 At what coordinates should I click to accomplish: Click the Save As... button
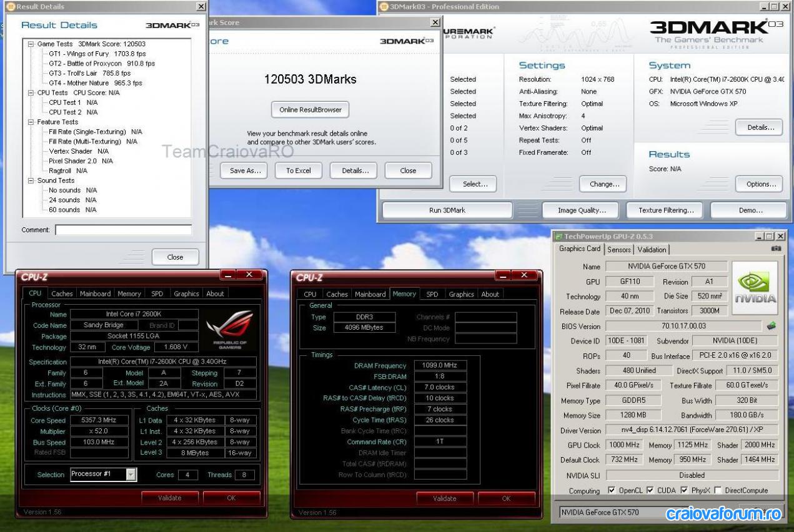245,170
